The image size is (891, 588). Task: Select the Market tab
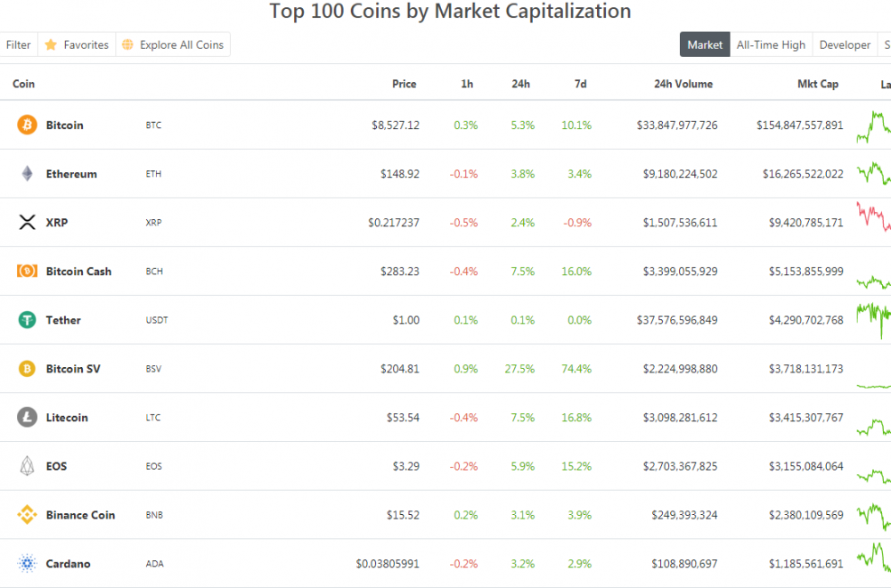point(705,45)
